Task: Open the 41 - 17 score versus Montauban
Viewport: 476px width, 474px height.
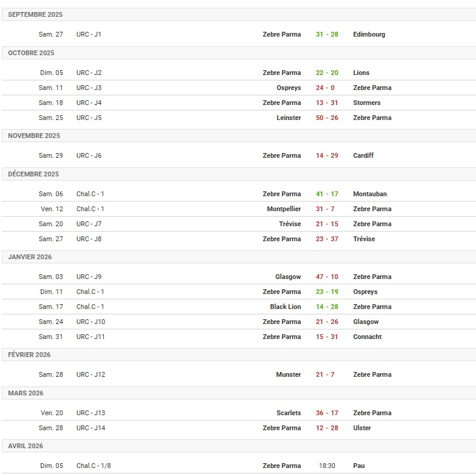Action: (x=327, y=194)
